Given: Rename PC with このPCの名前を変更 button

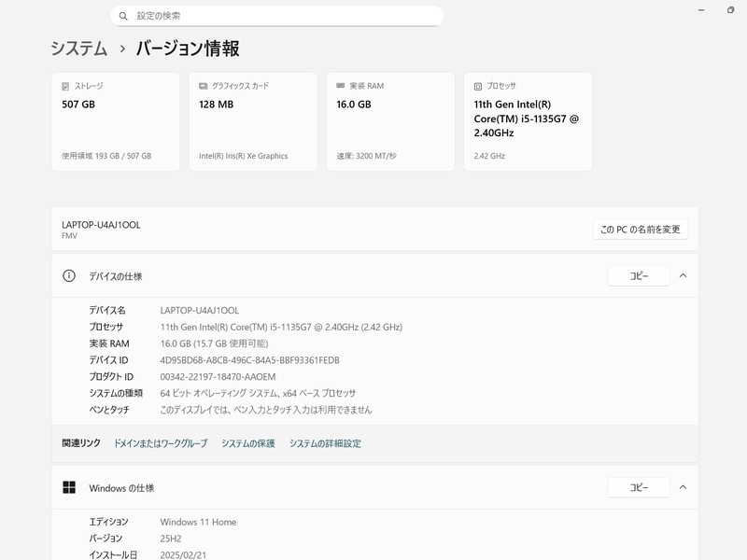Looking at the screenshot, I should [x=640, y=230].
